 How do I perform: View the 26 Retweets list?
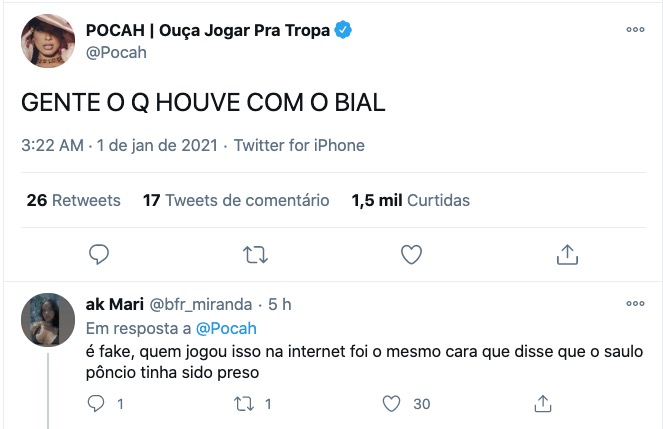click(x=73, y=200)
